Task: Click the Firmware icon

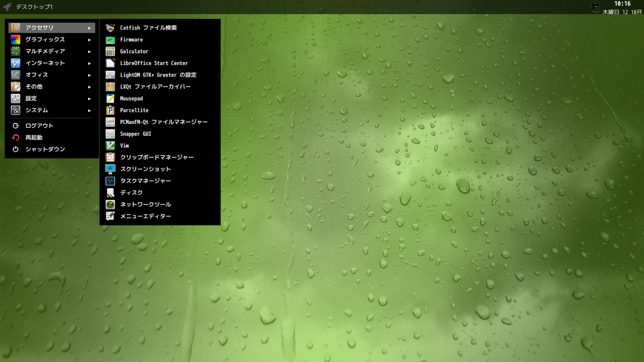Action: coord(110,40)
